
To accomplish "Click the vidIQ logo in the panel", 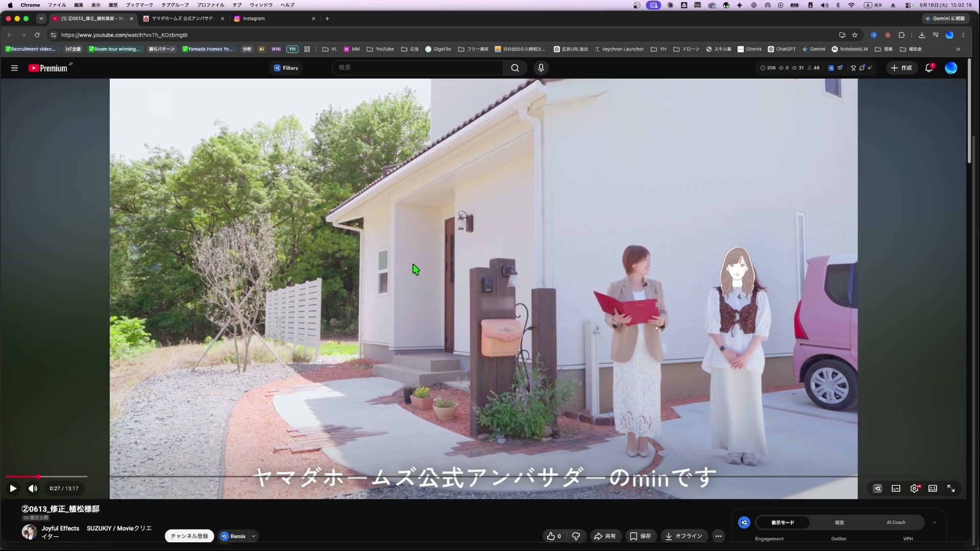I will point(744,522).
